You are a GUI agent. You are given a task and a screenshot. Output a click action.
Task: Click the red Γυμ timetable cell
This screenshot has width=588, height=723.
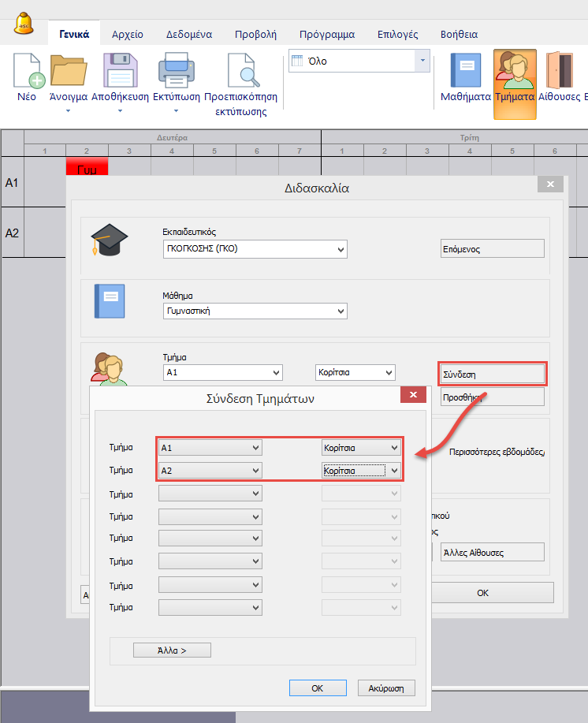[87, 168]
